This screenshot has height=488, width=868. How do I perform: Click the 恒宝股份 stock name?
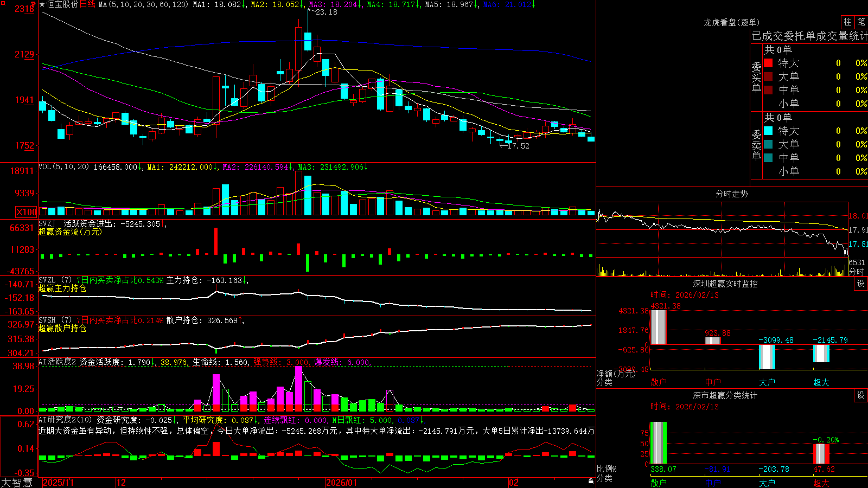tap(62, 4)
